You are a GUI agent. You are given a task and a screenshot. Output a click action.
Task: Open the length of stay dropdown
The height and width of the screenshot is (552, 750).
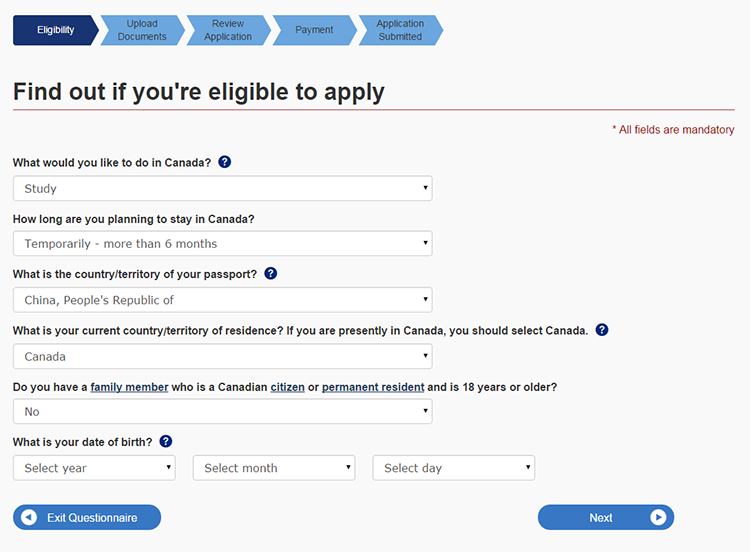(222, 243)
